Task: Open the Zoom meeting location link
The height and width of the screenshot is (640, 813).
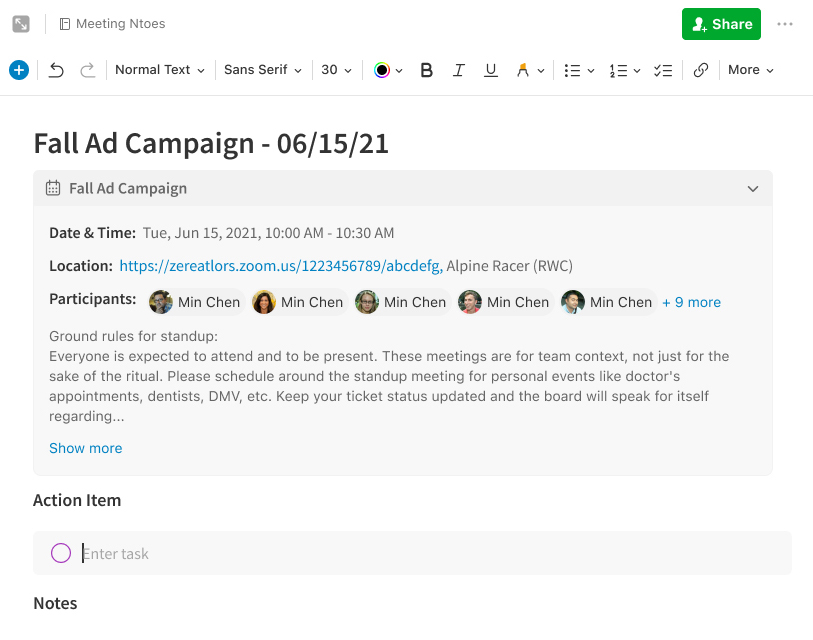Action: tap(280, 266)
